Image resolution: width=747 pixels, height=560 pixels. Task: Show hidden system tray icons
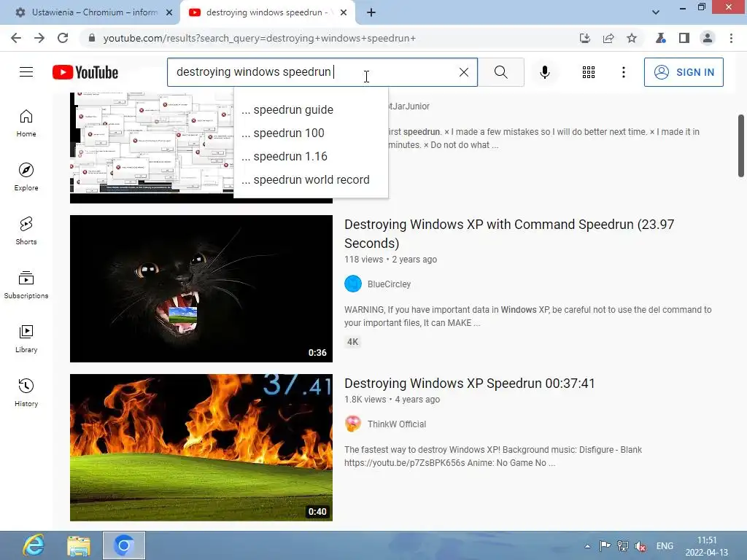click(587, 546)
